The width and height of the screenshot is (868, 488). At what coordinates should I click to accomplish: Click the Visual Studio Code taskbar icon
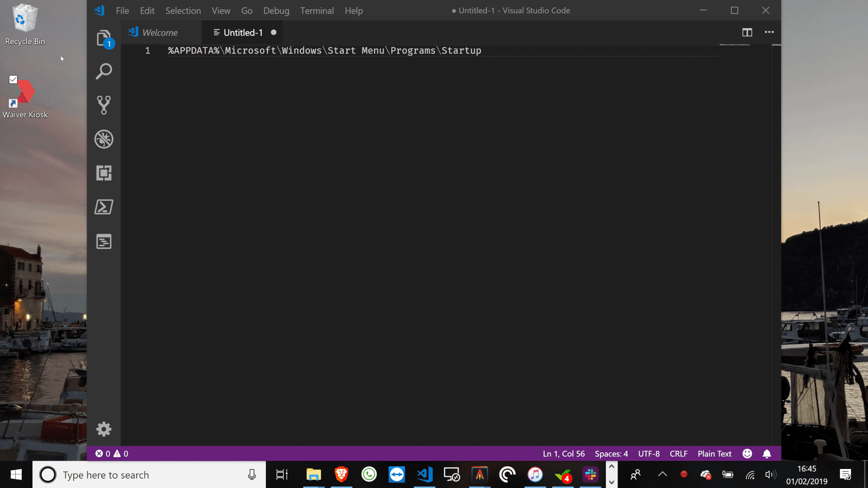[x=424, y=475]
